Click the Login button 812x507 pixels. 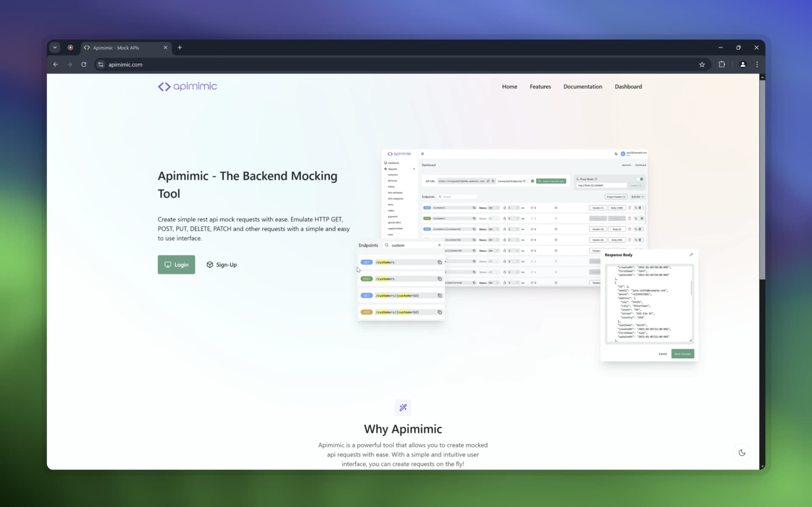[176, 264]
